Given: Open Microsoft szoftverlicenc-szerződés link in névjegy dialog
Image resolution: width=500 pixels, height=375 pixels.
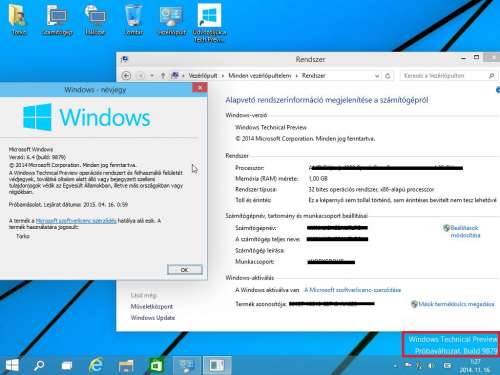Looking at the screenshot, I should coord(76,221).
